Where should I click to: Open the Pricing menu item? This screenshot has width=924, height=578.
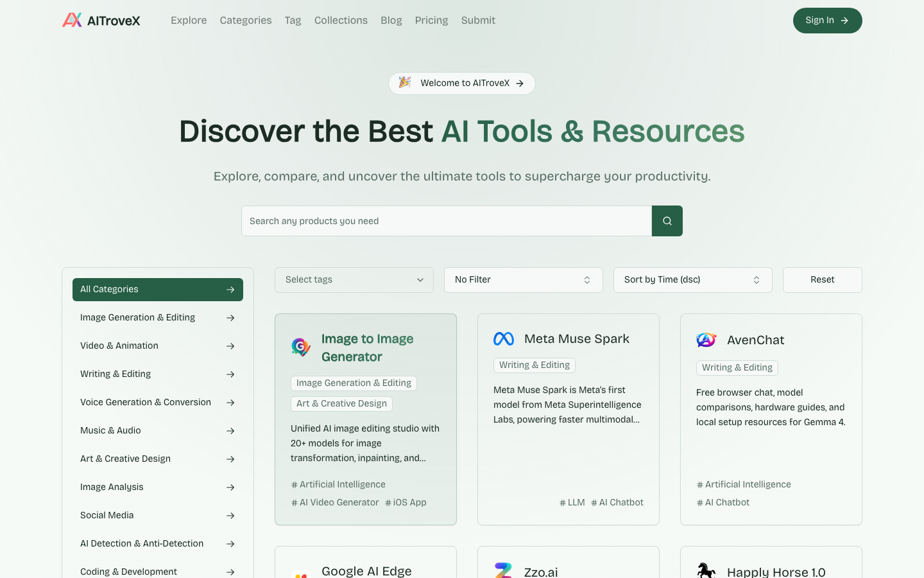click(431, 21)
